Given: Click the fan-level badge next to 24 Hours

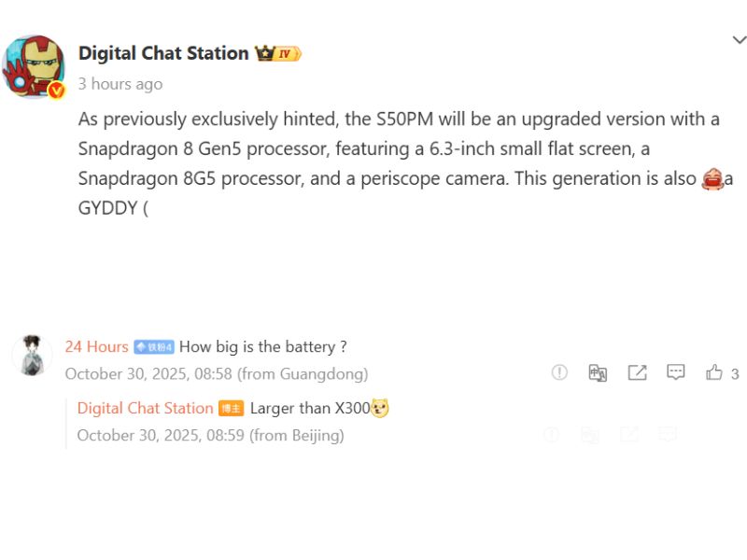Looking at the screenshot, I should coord(152,346).
